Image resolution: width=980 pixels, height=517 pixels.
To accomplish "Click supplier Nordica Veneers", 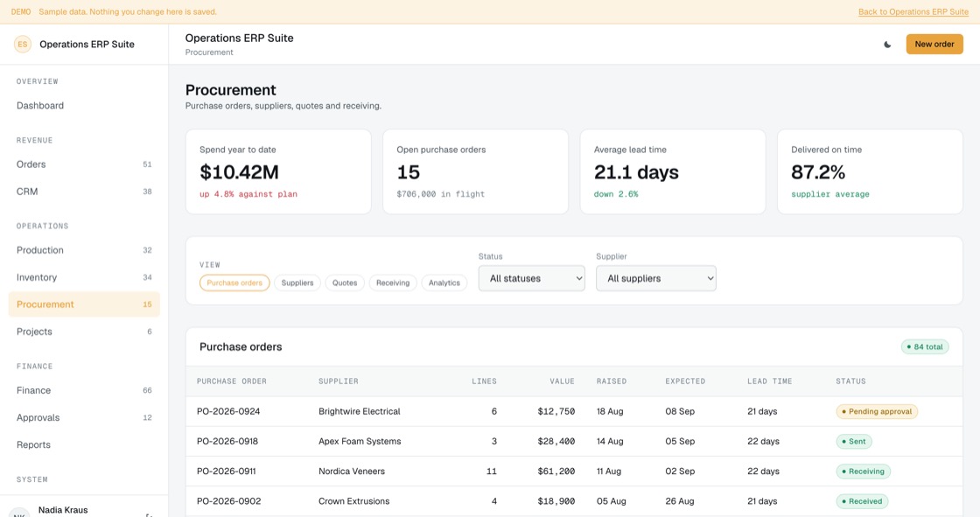I will 352,472.
